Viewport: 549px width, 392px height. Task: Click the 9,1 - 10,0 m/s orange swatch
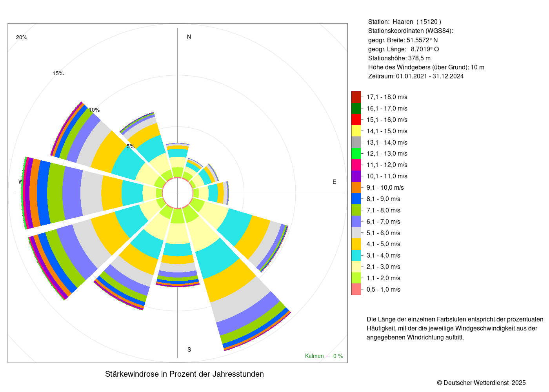click(356, 187)
